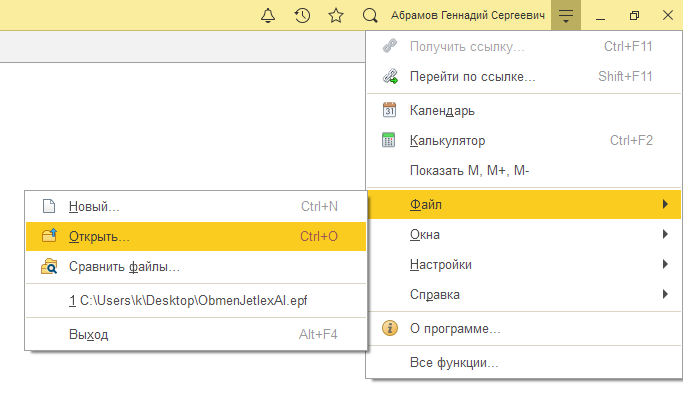Screen dimensions: 683x410
Task: Click user name Абрамов Геннадий Сергеевич
Action: tap(467, 15)
